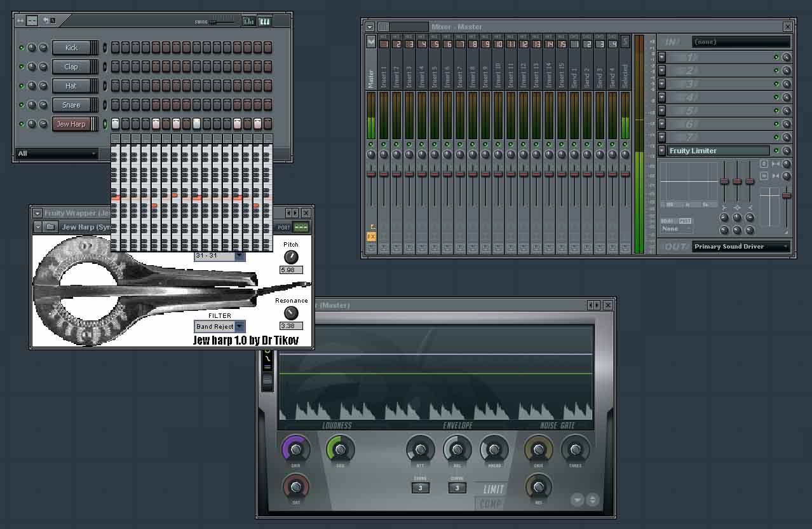Click the Clap channel button
Image resolution: width=812 pixels, height=529 pixels.
[71, 67]
